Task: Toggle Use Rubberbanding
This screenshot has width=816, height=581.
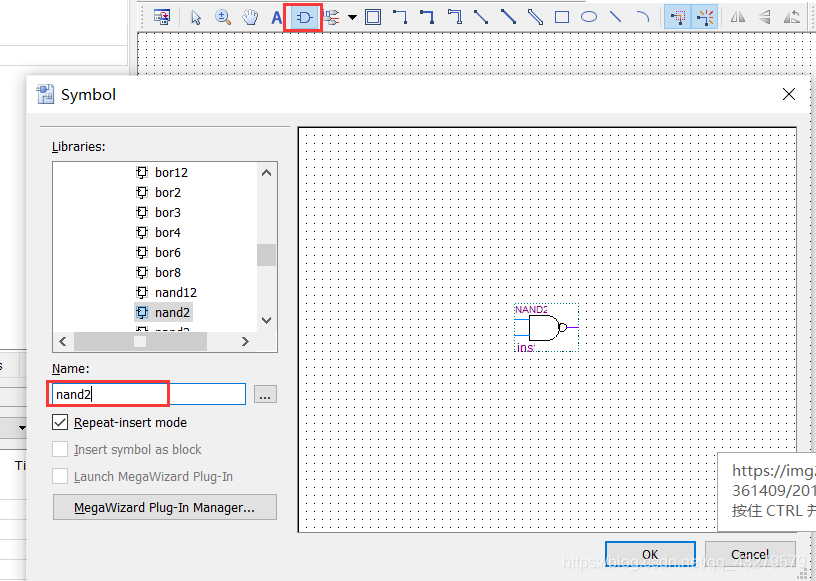Action: (x=705, y=17)
